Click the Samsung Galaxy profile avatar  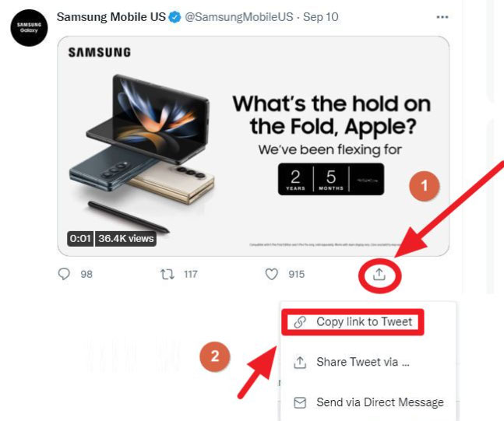click(x=29, y=27)
